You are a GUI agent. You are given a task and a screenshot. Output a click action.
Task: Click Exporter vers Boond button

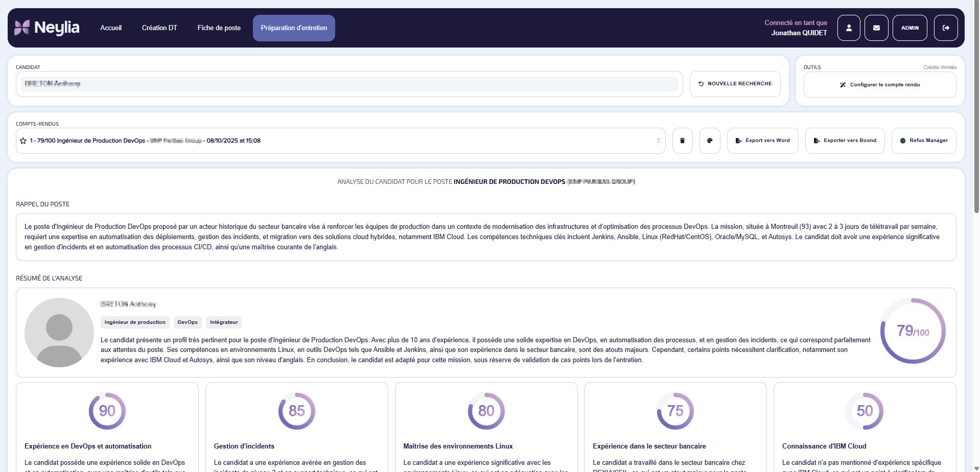pyautogui.click(x=845, y=140)
